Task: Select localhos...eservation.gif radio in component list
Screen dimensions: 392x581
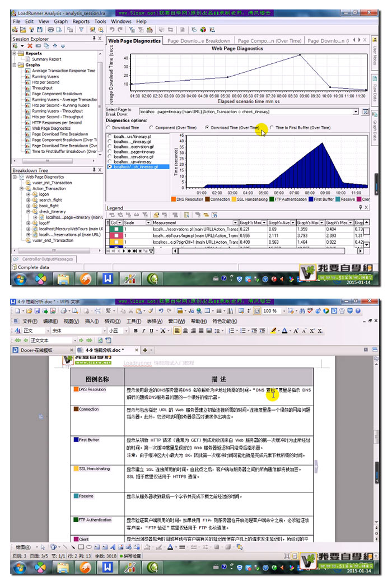Action: click(x=110, y=147)
